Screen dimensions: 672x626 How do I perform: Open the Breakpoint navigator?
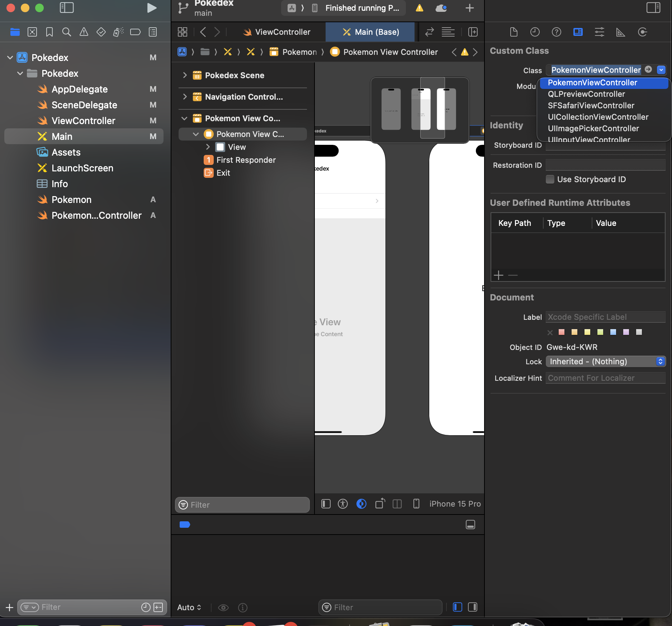click(x=135, y=32)
